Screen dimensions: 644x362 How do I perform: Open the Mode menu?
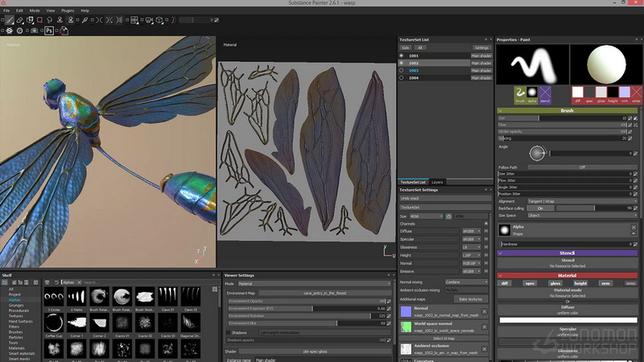pos(35,10)
